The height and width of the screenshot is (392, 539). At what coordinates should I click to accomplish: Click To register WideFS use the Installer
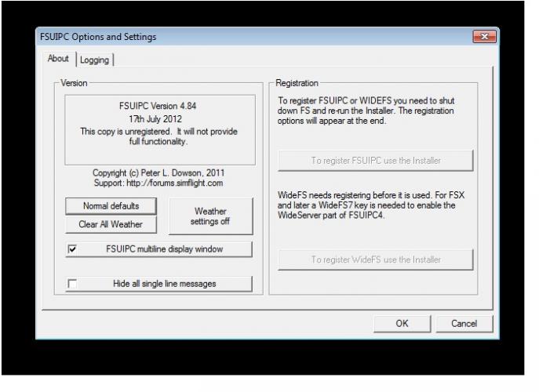click(375, 260)
